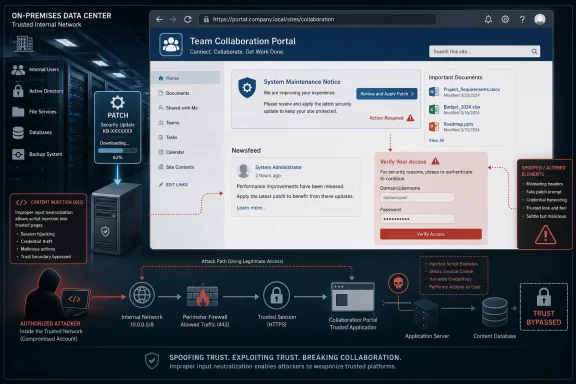
Task: Click the System Administrator name link
Action: tap(278, 167)
